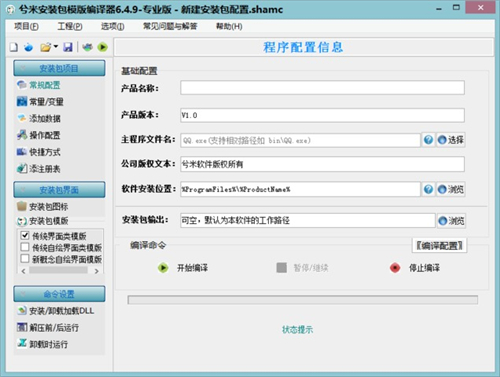Screen dimensions: 500x377
Task: Open 安装包图标 in sidebar
Action: [x=48, y=207]
